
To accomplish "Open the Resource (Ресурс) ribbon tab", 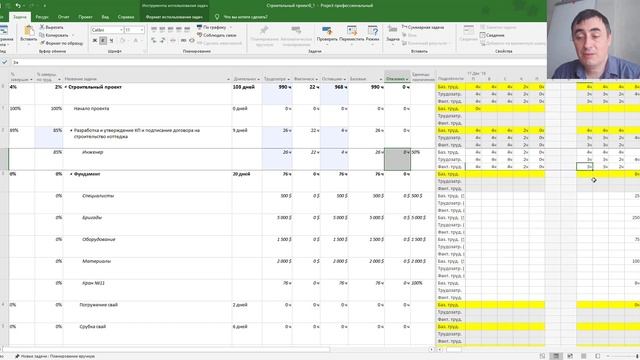I will 42,17.
